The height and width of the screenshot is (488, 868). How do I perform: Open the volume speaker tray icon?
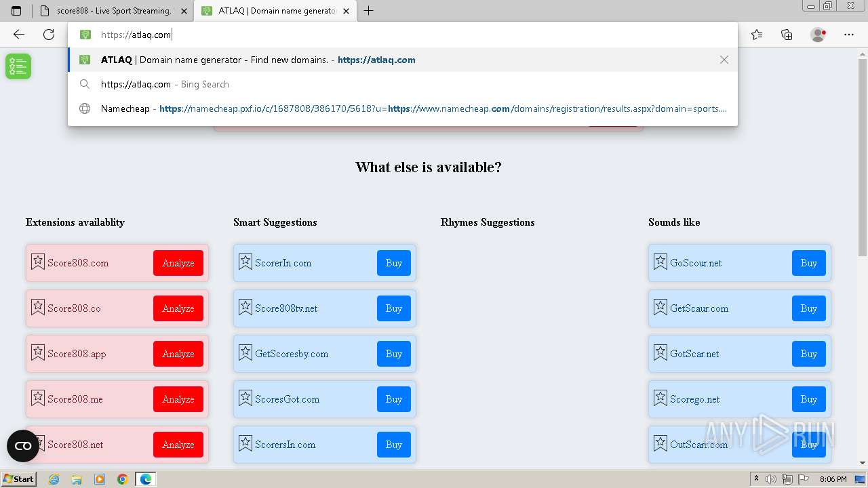(771, 479)
